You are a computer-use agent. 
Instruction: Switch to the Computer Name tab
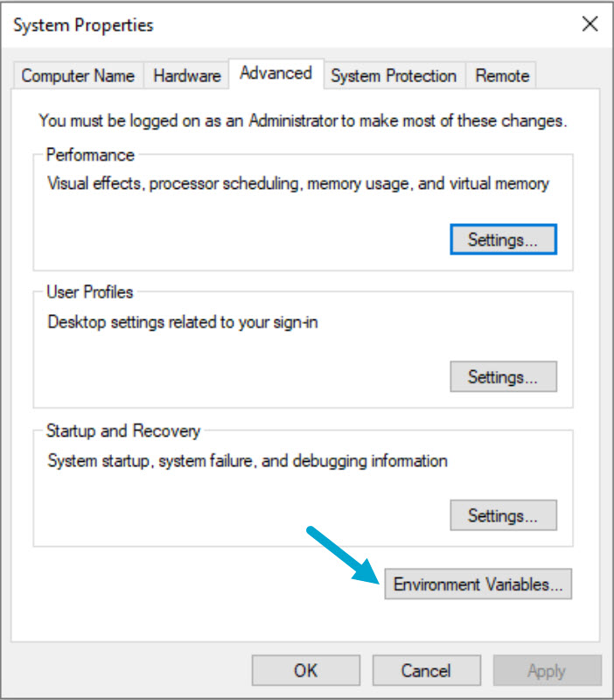click(78, 76)
